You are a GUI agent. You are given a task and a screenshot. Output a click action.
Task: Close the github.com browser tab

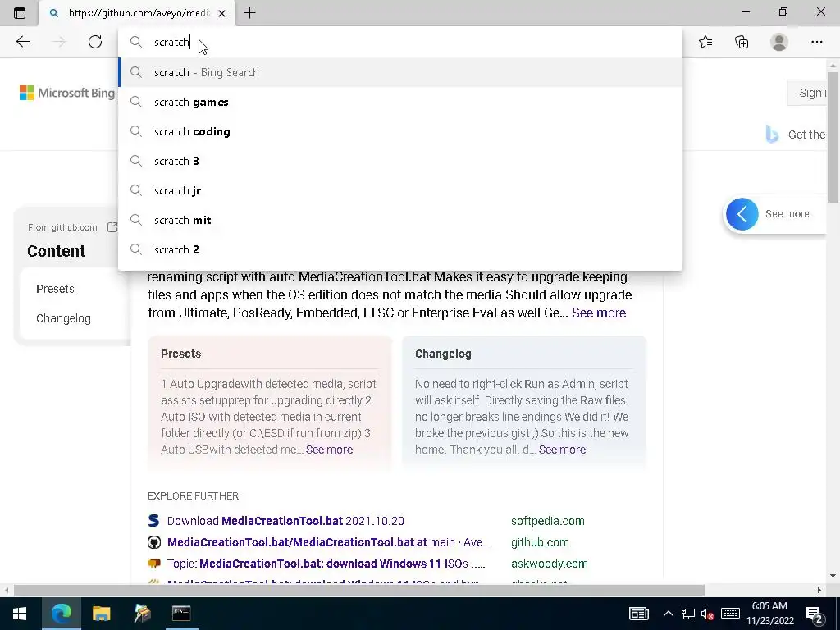(x=221, y=13)
